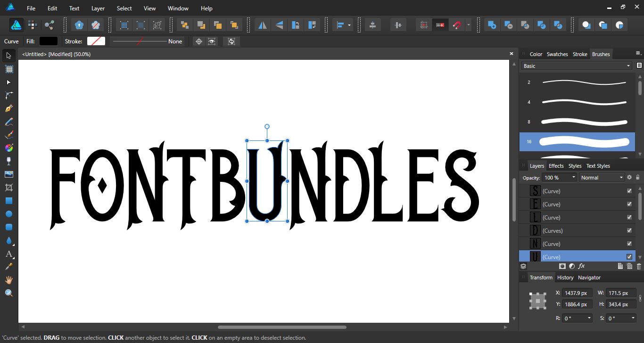Switch to the Navigator tab

click(x=589, y=278)
